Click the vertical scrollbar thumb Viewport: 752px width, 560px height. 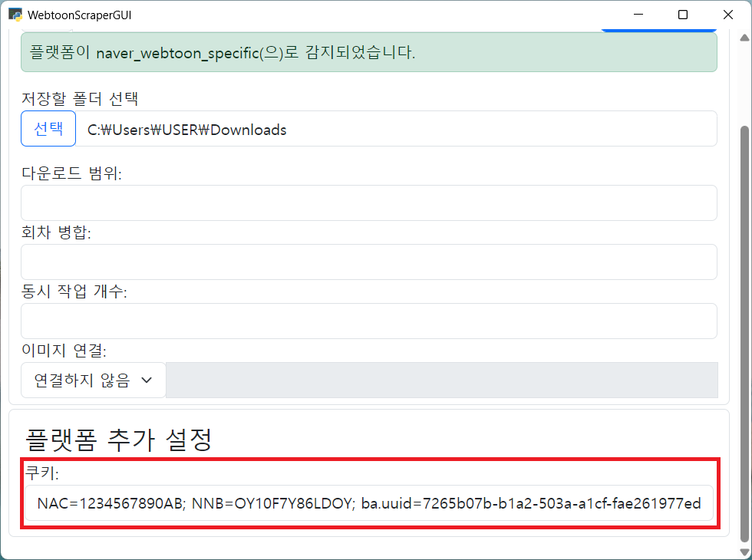[744, 334]
